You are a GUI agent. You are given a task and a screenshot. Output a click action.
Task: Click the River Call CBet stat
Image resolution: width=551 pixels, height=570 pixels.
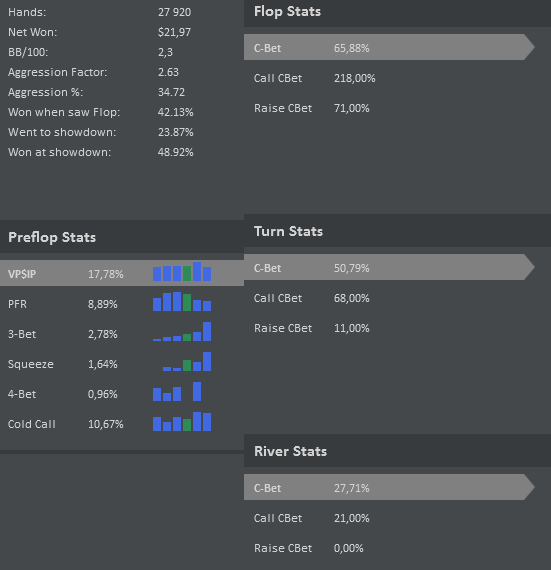[312, 518]
